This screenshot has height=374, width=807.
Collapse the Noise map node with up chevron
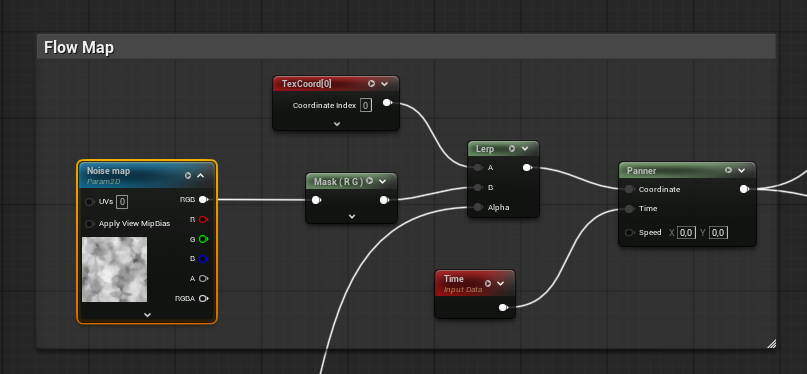201,175
